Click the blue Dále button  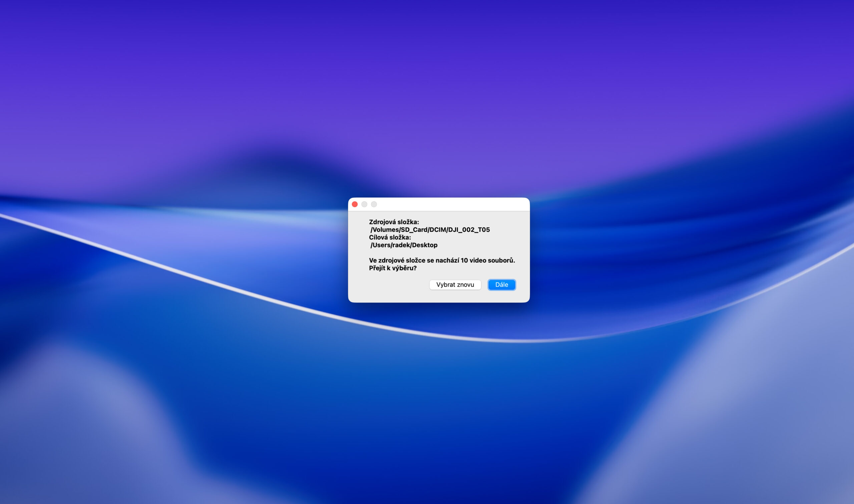click(501, 285)
